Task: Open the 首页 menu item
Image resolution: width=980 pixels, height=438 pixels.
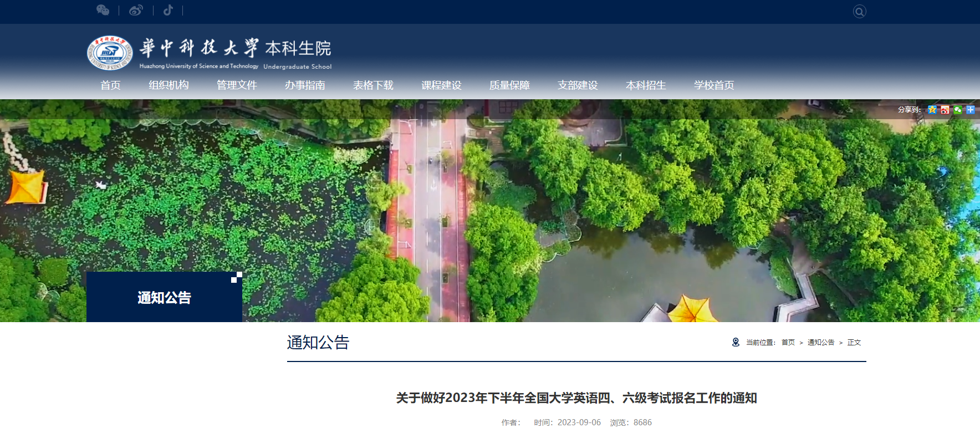Action: [110, 85]
